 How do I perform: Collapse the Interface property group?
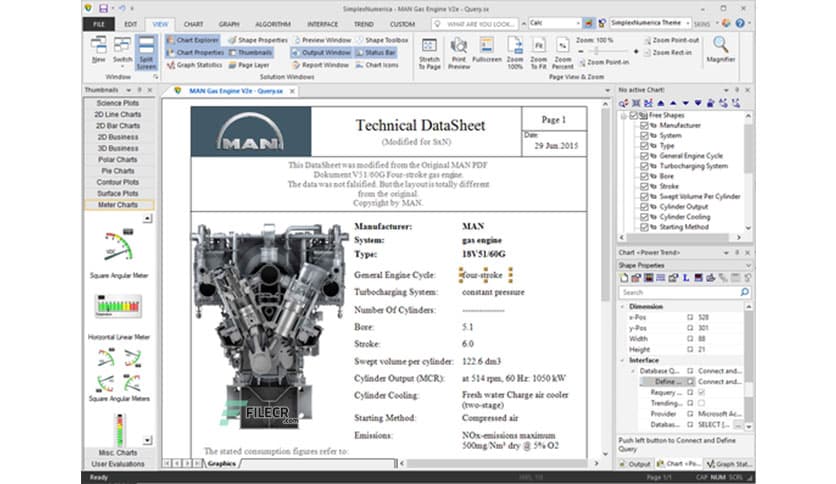tap(624, 360)
